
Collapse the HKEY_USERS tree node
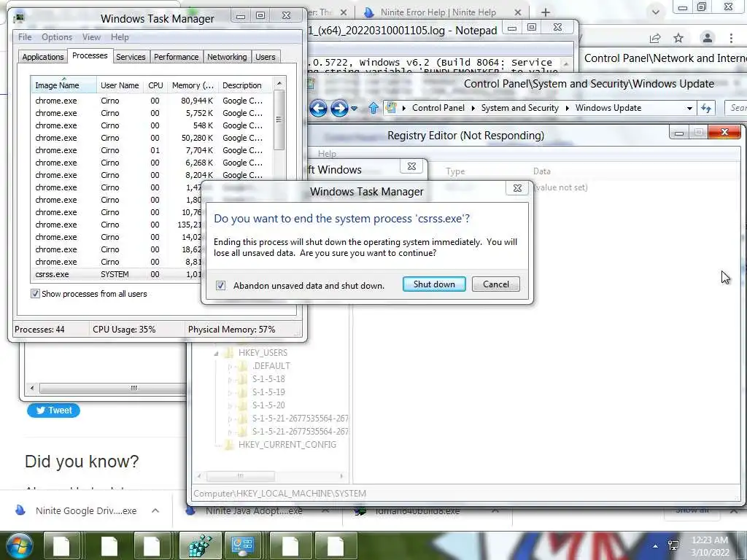coord(216,354)
